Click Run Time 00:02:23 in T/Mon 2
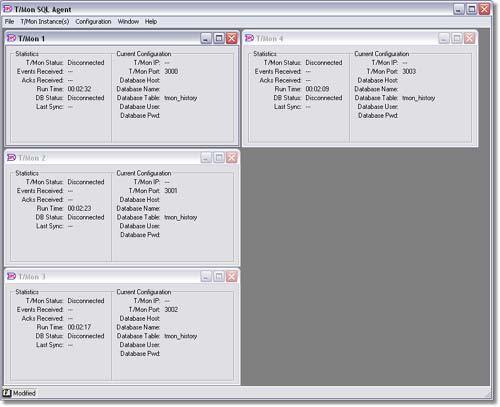This screenshot has width=500, height=407. coord(79,208)
